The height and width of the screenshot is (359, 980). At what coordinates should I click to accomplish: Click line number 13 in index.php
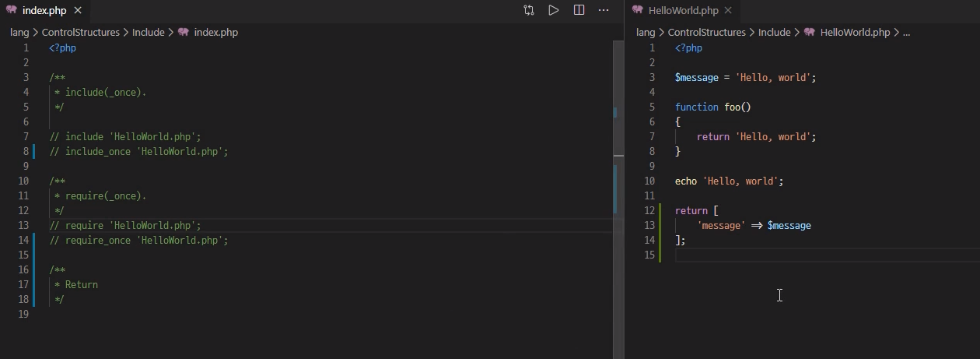click(23, 226)
